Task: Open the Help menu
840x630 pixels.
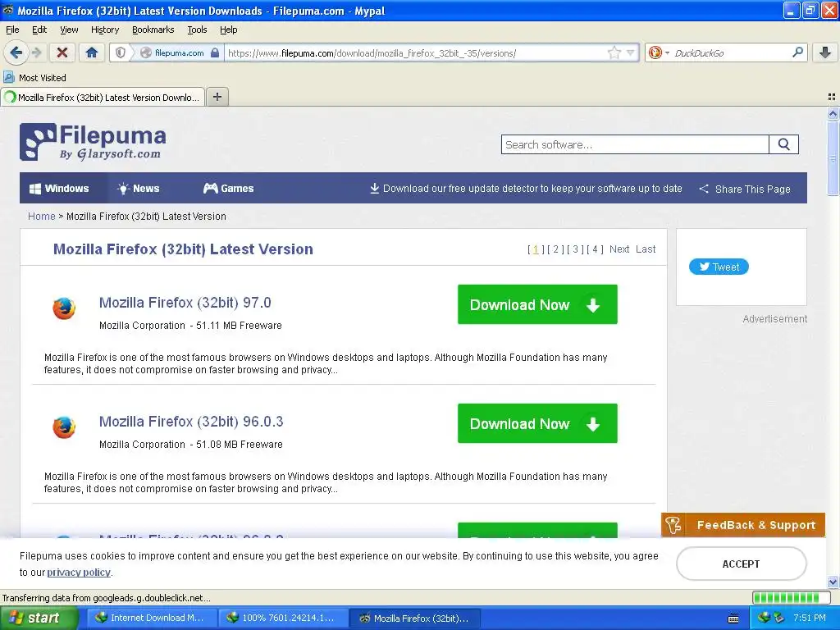Action: point(228,30)
